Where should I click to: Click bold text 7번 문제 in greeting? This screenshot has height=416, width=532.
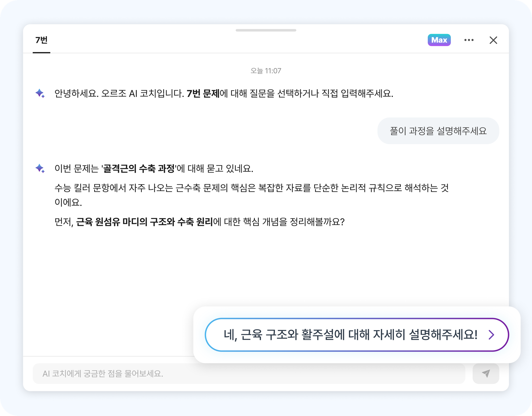203,94
